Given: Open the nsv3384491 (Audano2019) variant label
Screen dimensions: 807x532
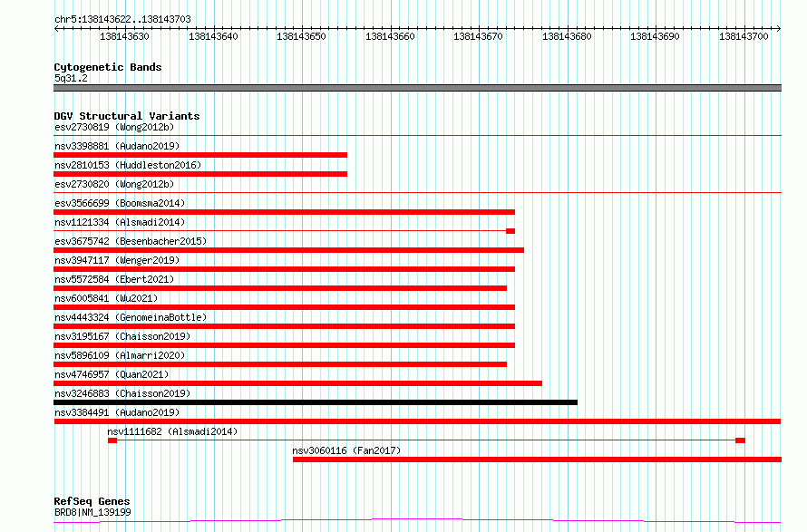Looking at the screenshot, I should tap(117, 412).
